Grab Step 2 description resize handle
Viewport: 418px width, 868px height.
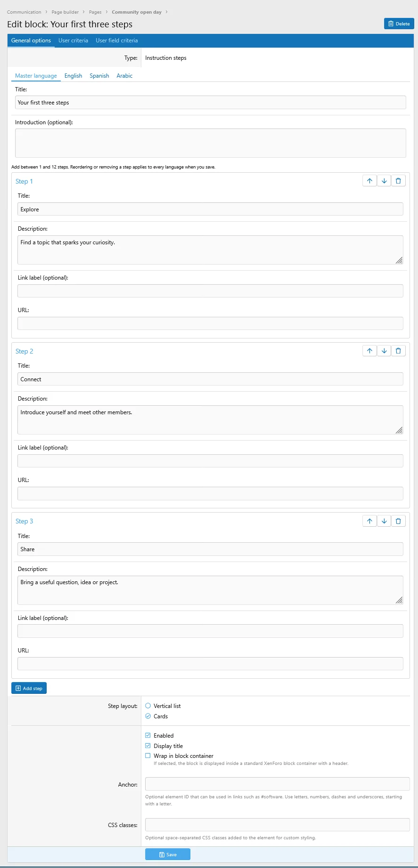point(399,430)
